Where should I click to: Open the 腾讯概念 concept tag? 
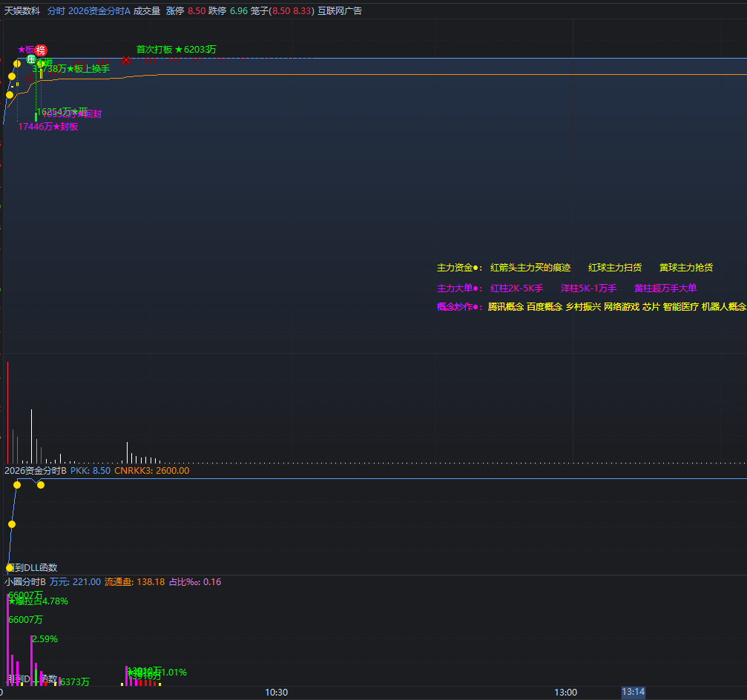coord(505,307)
